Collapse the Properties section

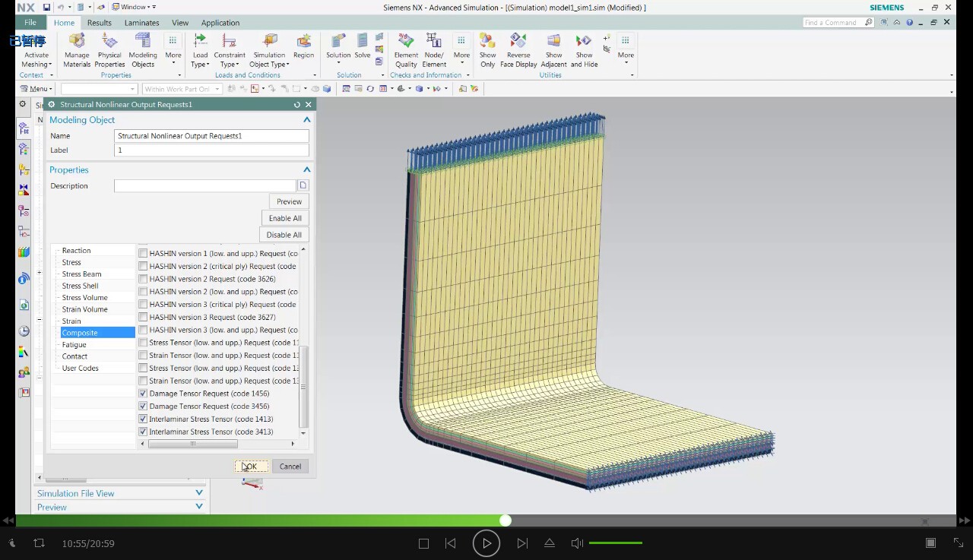306,170
